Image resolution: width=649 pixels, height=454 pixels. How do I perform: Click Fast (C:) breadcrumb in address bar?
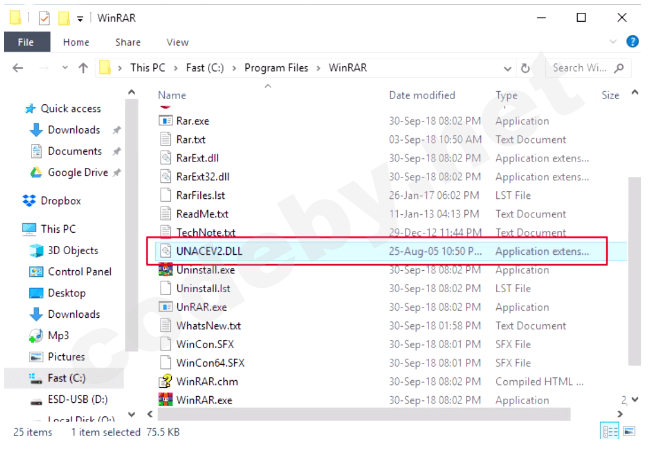(205, 68)
